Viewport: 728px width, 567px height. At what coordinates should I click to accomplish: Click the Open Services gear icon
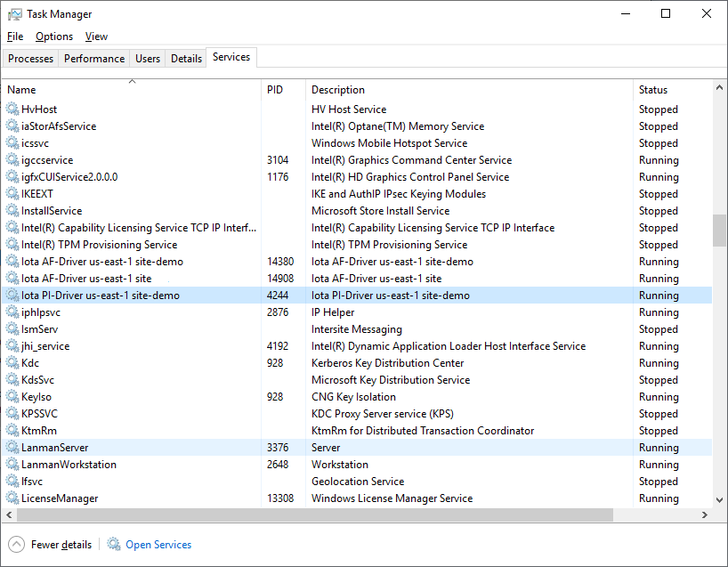[114, 544]
